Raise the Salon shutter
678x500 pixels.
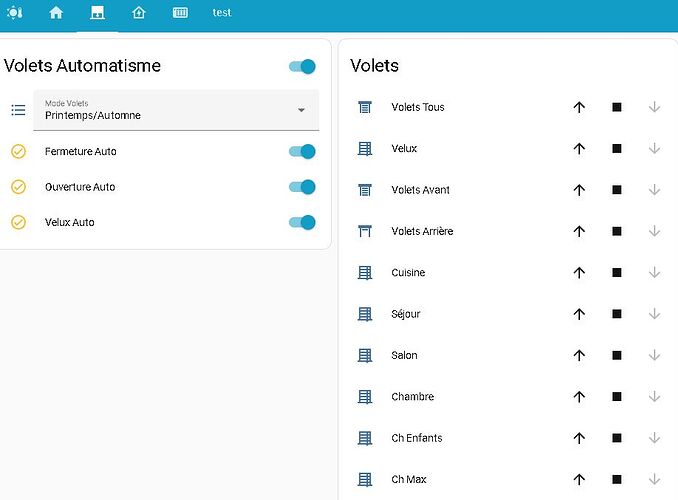coord(579,356)
